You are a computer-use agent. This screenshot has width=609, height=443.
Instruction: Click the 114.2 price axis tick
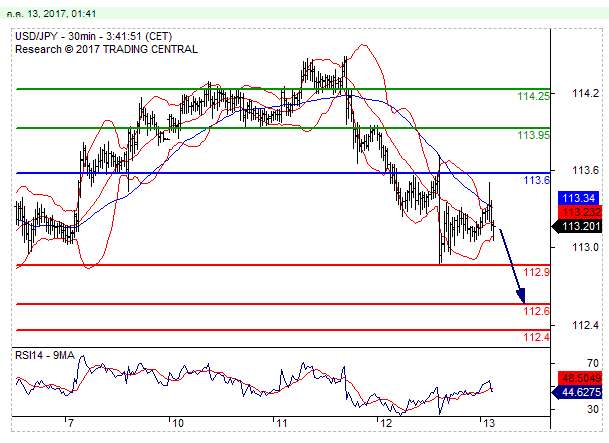click(586, 93)
